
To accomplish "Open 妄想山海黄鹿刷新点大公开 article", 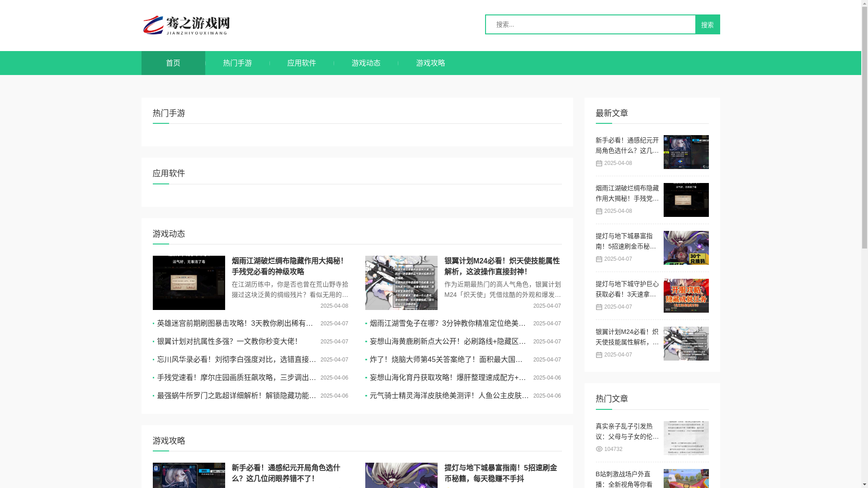I will (448, 342).
